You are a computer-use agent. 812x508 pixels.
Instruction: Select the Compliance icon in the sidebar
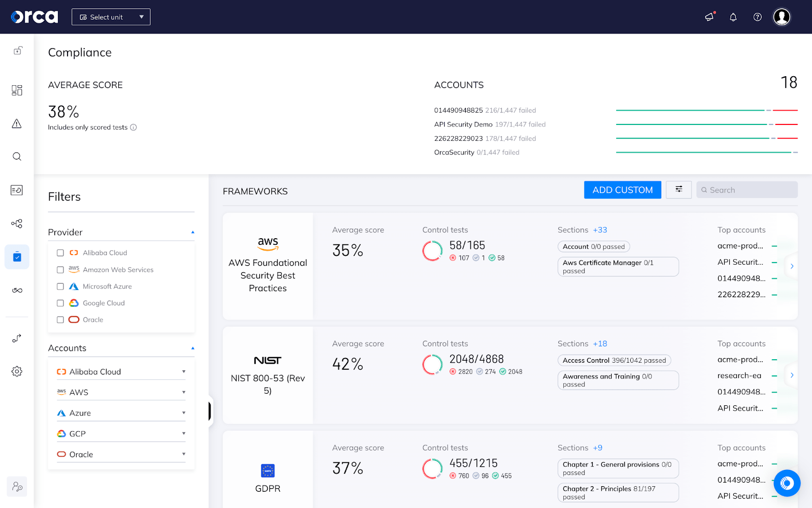point(17,257)
